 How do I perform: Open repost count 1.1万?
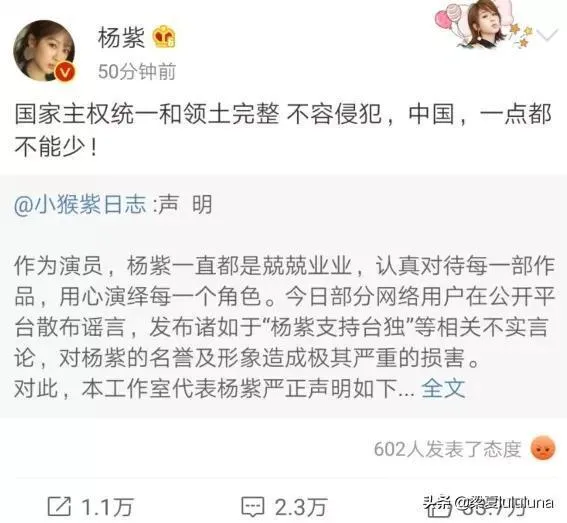[x=107, y=507]
